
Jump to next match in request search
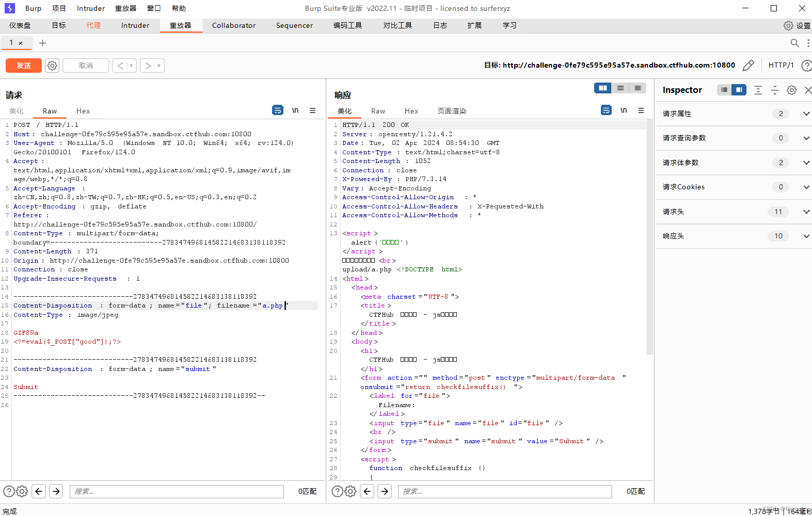pyautogui.click(x=56, y=491)
